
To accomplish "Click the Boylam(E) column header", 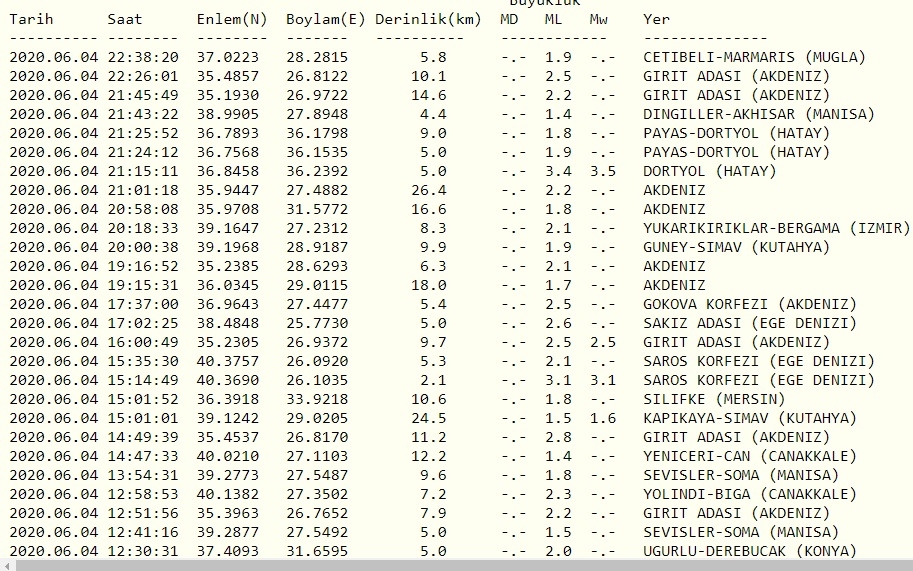I will (x=325, y=19).
